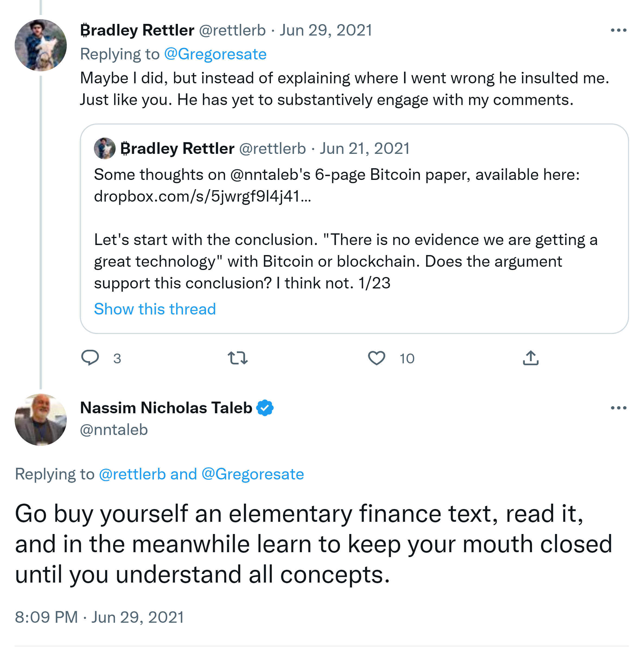Open more options on Nassim Taleb's tweet

[x=618, y=408]
